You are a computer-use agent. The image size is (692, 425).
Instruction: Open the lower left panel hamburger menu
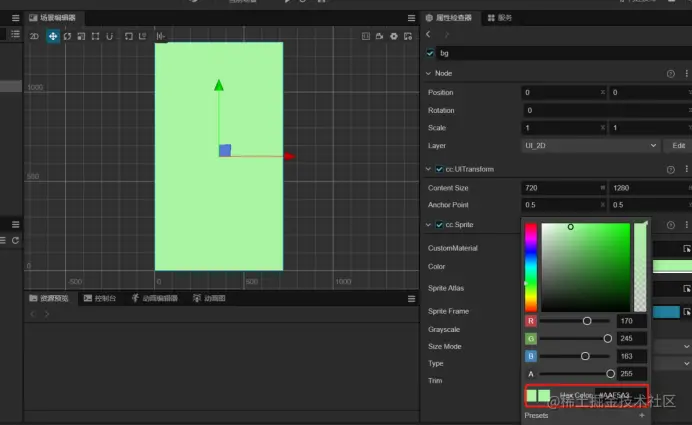[15, 225]
